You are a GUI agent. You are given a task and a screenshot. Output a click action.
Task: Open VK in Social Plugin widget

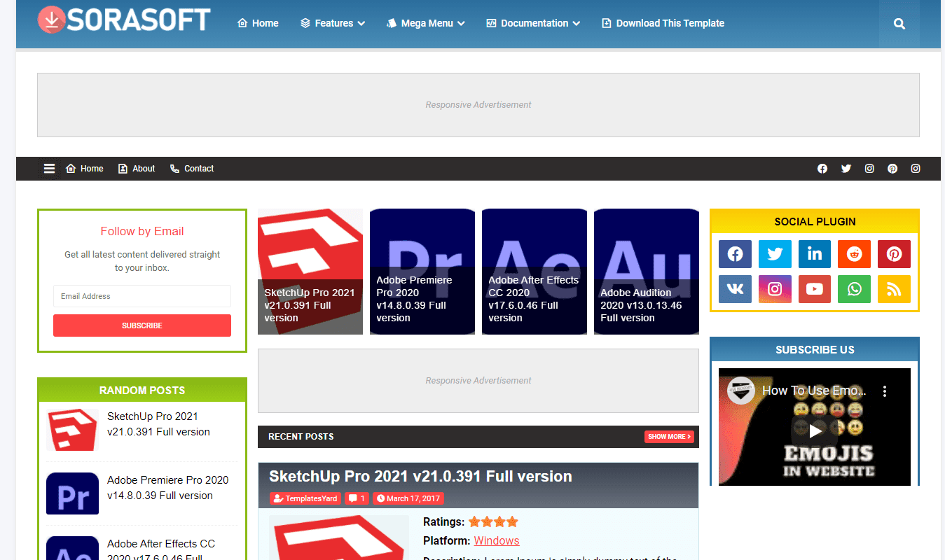pos(735,289)
